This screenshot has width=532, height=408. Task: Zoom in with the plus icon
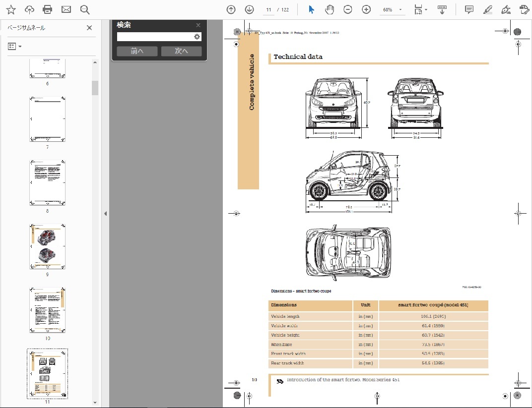tap(366, 9)
